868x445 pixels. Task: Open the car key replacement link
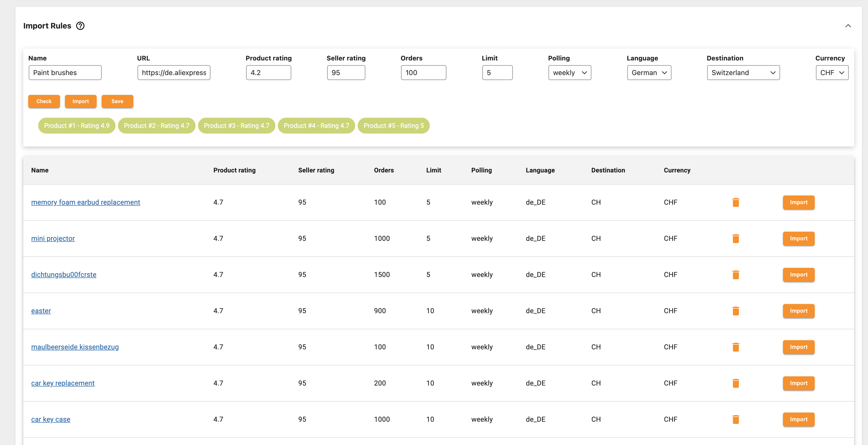point(63,383)
